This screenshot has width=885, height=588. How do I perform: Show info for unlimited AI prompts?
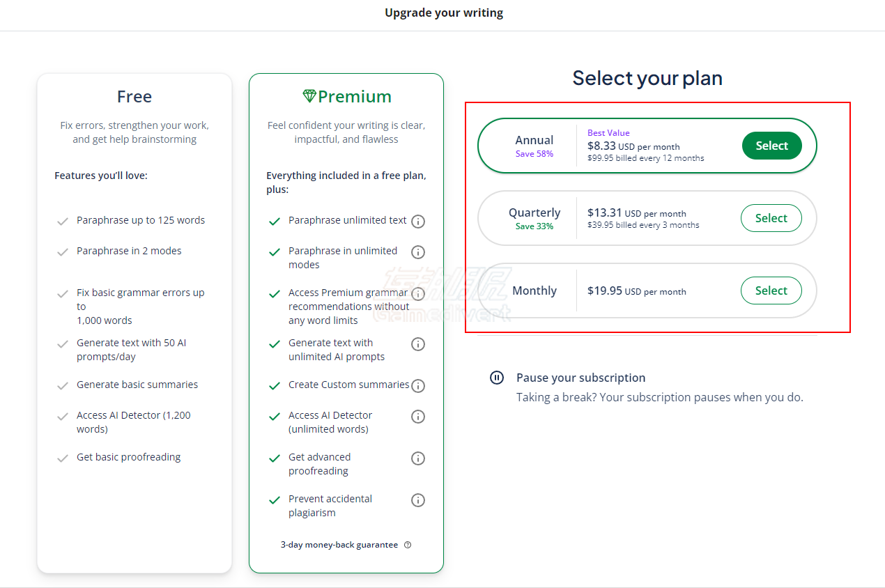pos(418,344)
